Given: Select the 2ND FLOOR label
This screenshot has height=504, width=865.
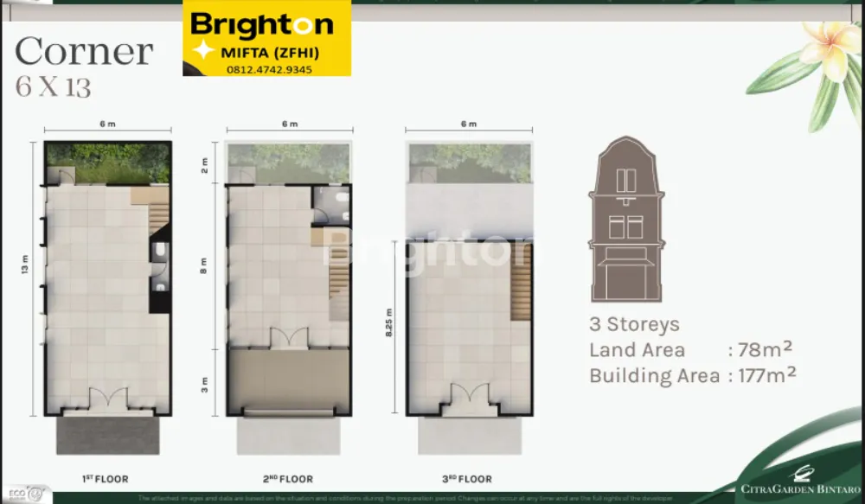Looking at the screenshot, I should [287, 479].
